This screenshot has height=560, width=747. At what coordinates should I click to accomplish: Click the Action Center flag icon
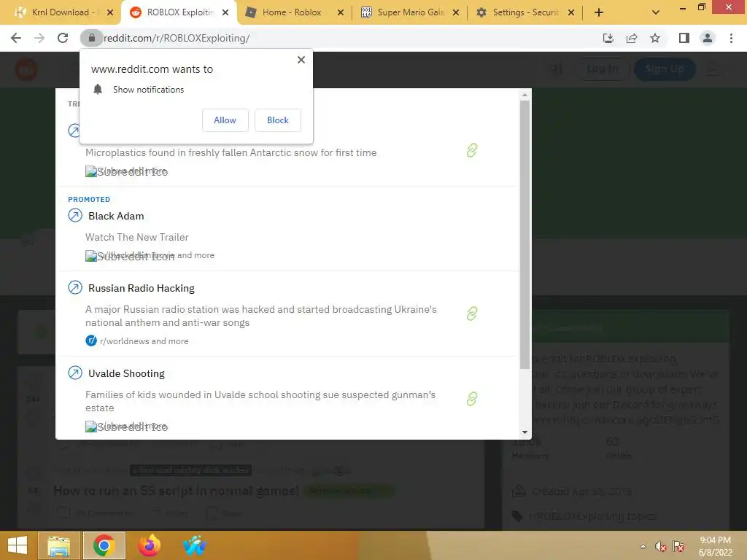(x=679, y=546)
